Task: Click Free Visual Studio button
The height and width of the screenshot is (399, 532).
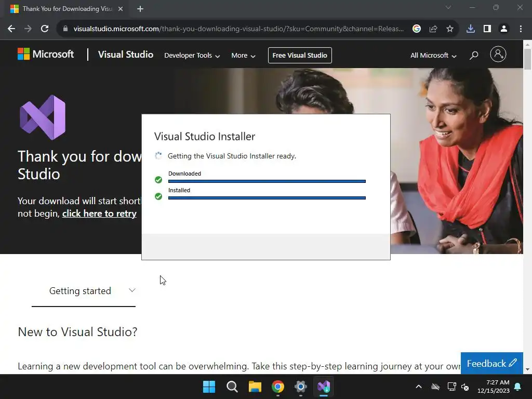Action: click(300, 55)
